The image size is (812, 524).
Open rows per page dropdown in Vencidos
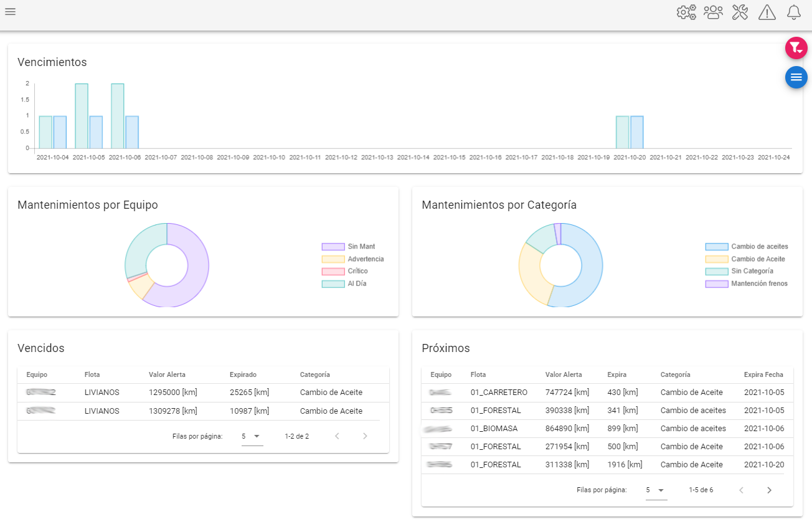[252, 436]
